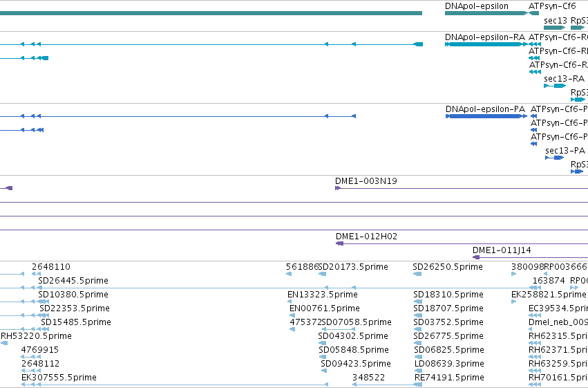Click the 163874 feature label
Image resolution: width=588 pixels, height=388 pixels.
click(x=549, y=281)
